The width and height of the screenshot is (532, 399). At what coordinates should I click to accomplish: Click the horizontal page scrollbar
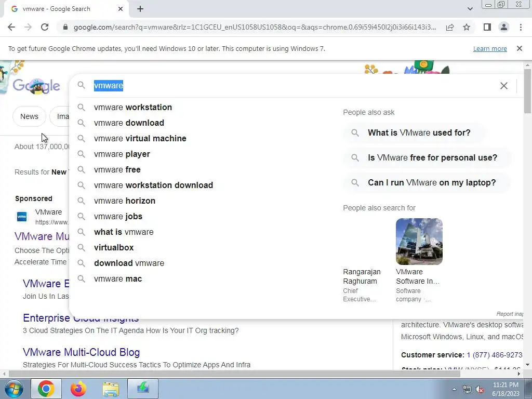234,374
